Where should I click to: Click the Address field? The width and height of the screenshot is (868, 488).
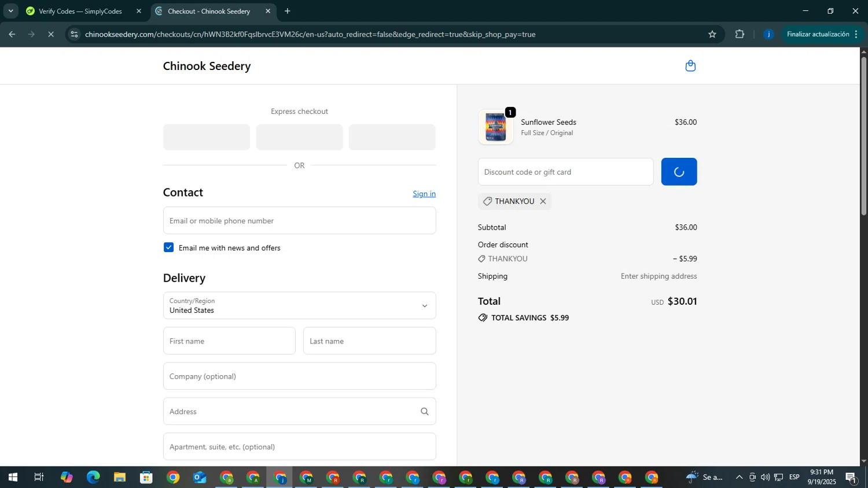pos(299,411)
